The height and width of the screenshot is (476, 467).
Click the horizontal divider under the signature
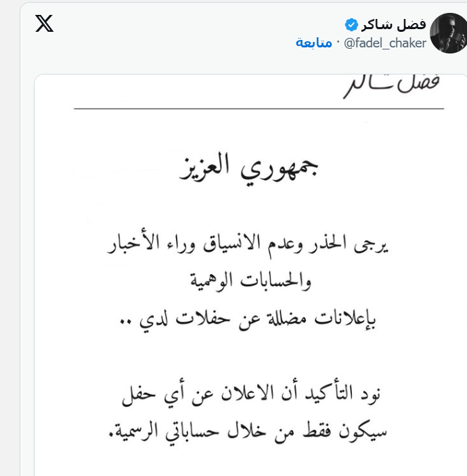[x=259, y=108]
